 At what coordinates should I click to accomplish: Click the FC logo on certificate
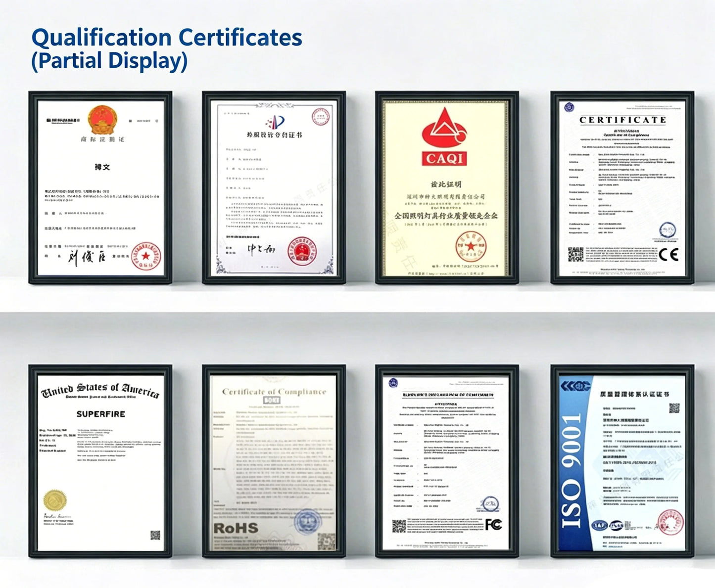493,524
